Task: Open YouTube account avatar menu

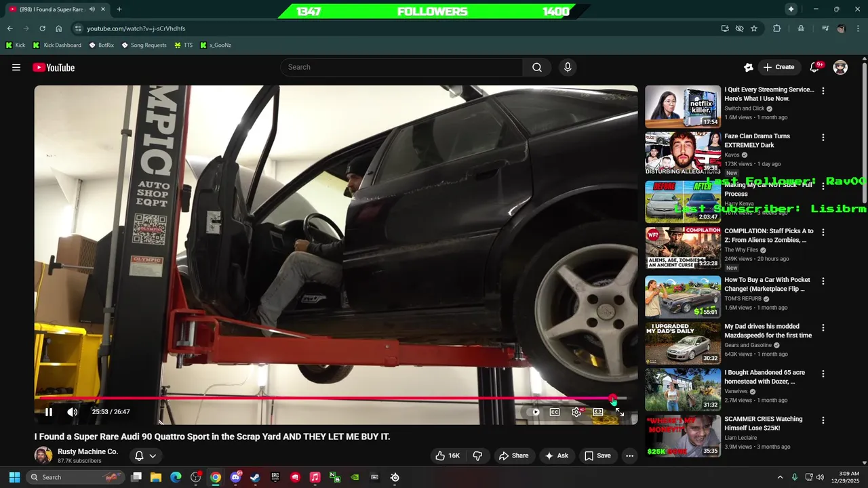Action: point(840,67)
